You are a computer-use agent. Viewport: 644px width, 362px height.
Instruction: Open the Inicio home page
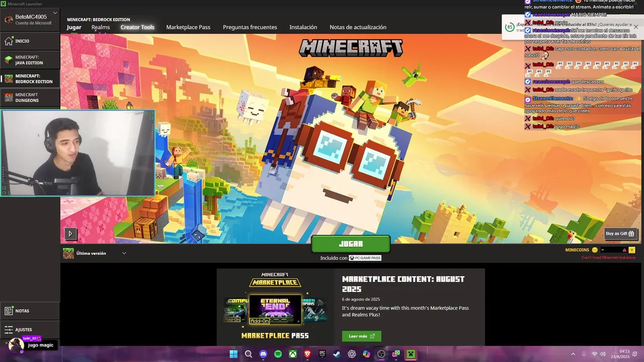pyautogui.click(x=30, y=41)
